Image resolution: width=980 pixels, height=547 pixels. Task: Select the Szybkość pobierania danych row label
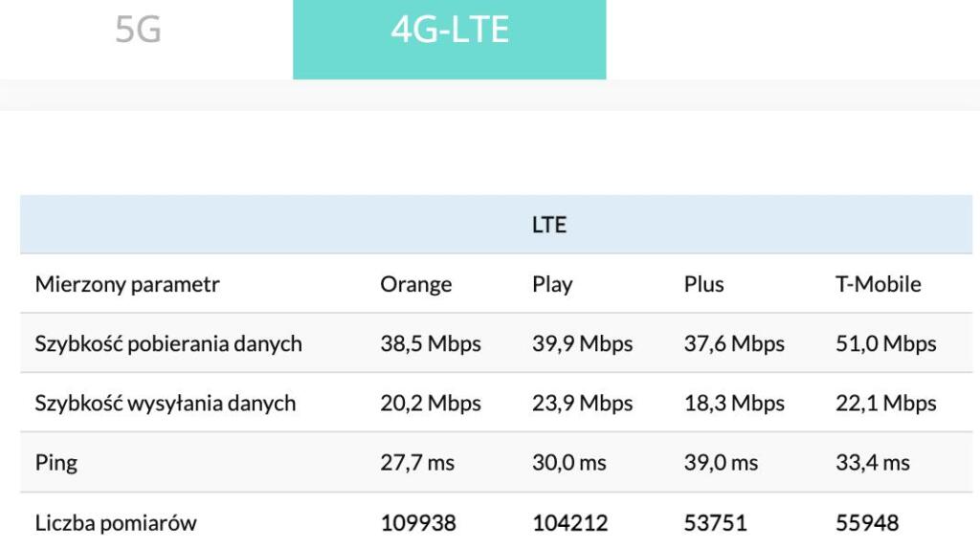(x=168, y=343)
